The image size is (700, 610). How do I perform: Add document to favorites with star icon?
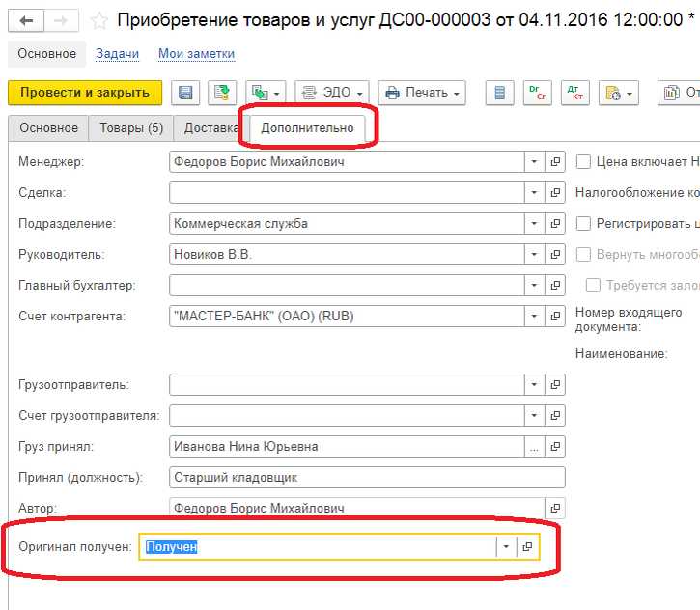(x=98, y=21)
